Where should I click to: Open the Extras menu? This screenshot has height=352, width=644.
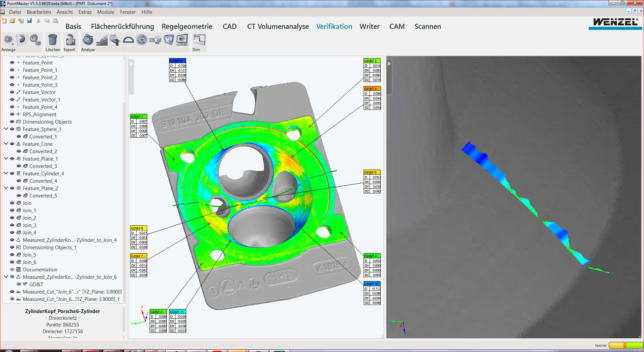pos(85,12)
